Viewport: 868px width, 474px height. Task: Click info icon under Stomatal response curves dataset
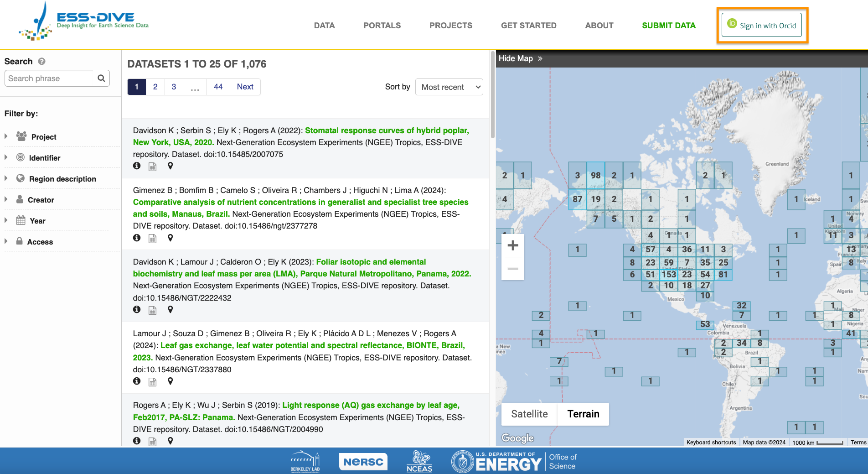point(137,166)
